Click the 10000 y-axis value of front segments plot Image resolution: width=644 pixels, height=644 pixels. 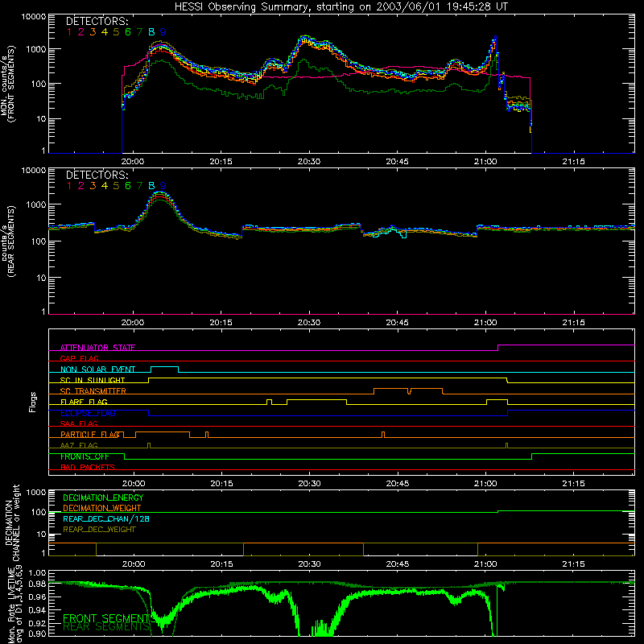pyautogui.click(x=34, y=17)
